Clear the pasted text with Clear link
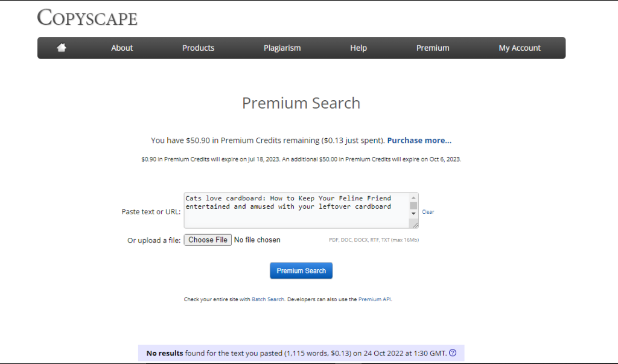 [x=427, y=212]
